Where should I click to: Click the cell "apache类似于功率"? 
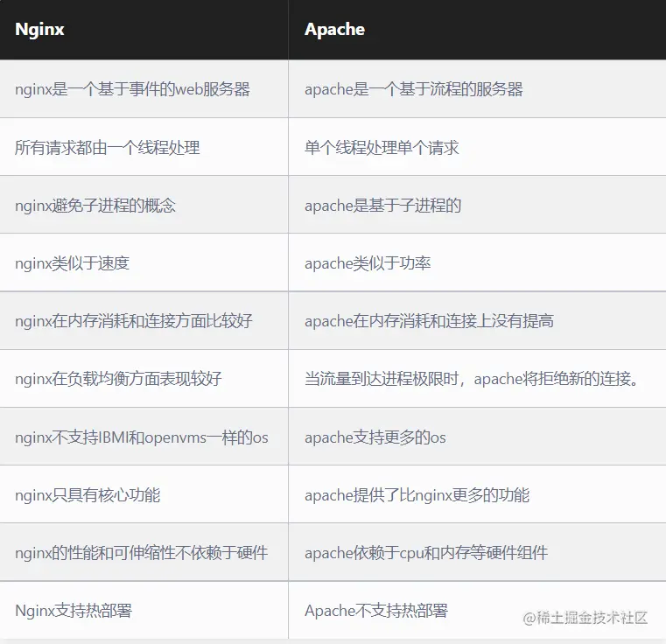477,262
